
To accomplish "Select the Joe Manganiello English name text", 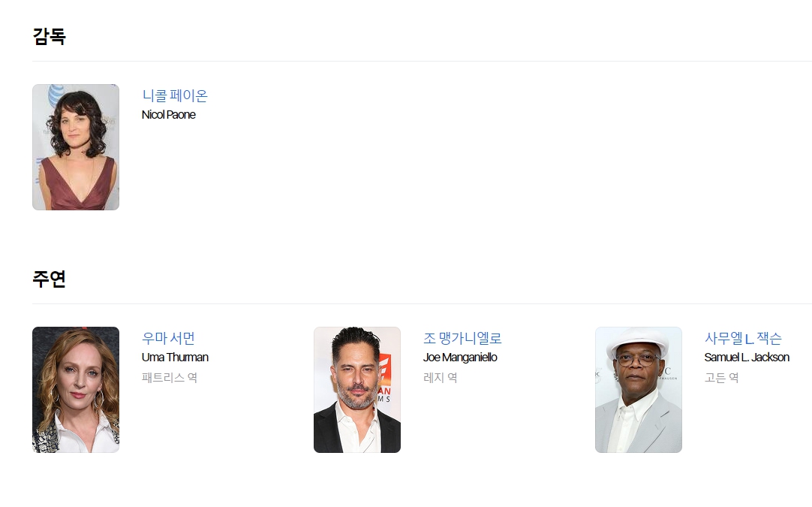I will pos(460,358).
